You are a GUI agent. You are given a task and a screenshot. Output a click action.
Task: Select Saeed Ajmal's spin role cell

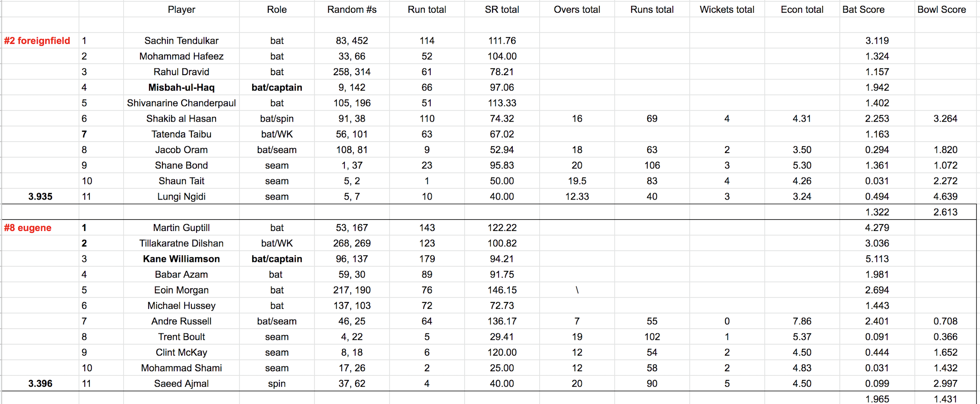277,383
